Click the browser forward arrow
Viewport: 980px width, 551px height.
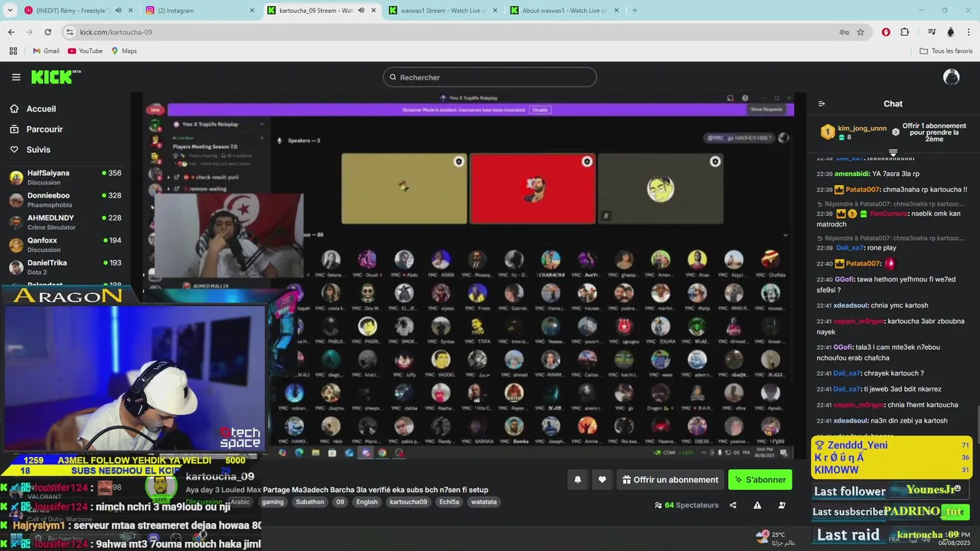click(29, 32)
